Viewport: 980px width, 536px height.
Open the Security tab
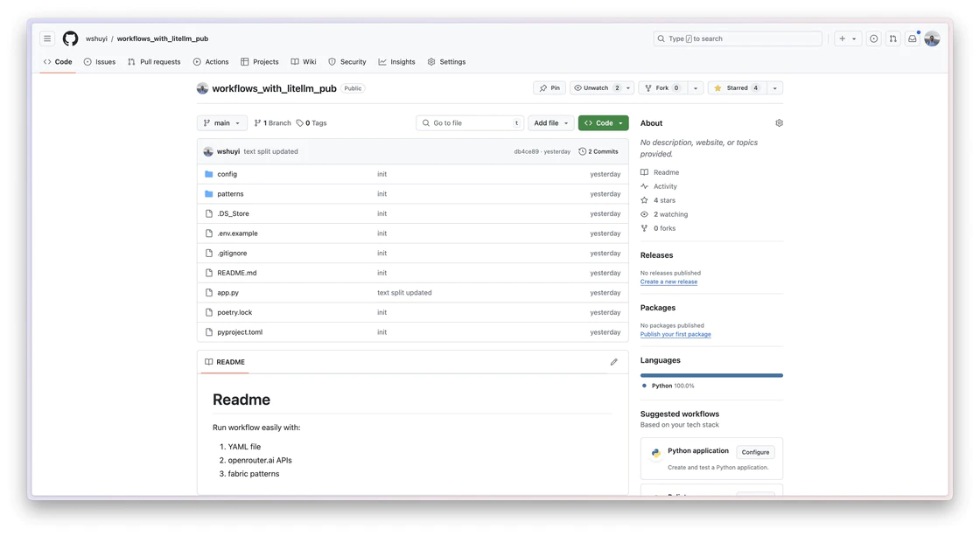click(x=347, y=62)
